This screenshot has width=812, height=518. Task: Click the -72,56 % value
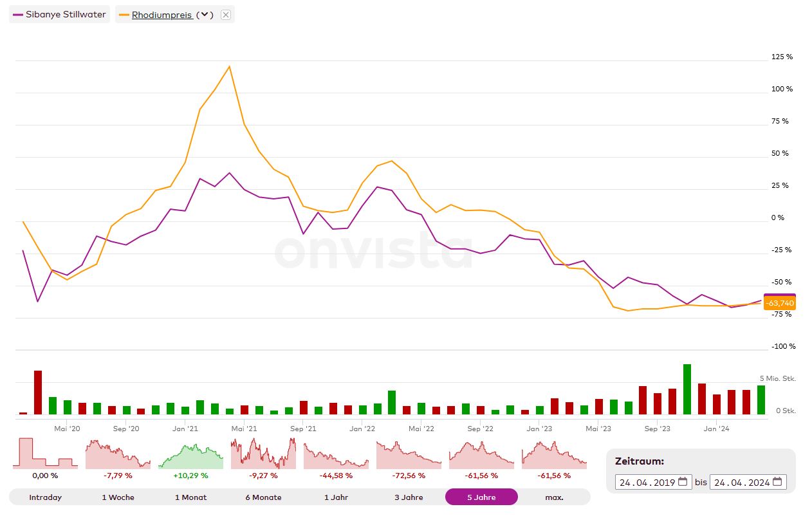[x=409, y=476]
